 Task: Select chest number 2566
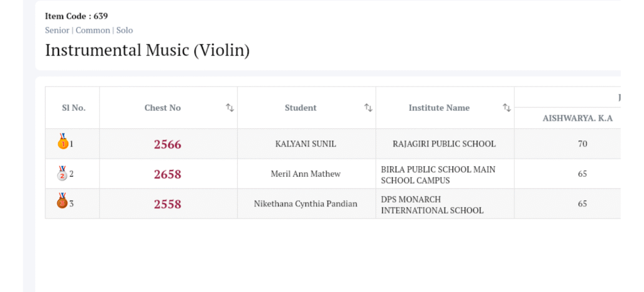pyautogui.click(x=167, y=144)
